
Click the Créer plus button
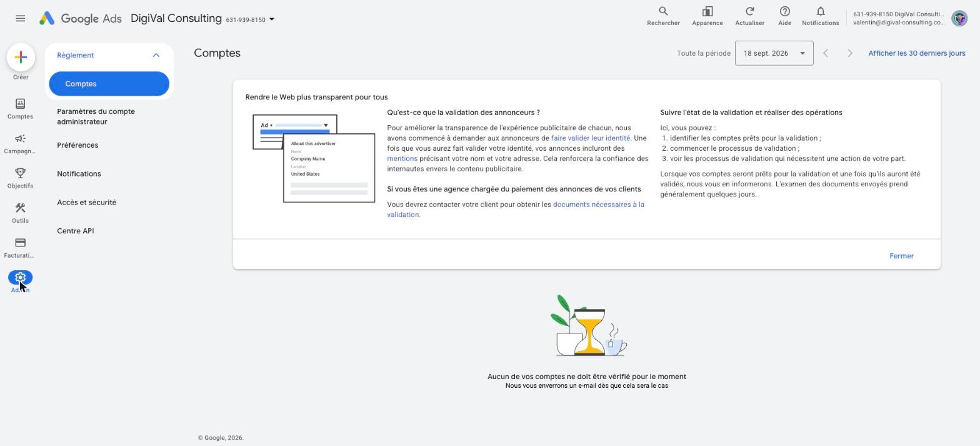[x=21, y=57]
